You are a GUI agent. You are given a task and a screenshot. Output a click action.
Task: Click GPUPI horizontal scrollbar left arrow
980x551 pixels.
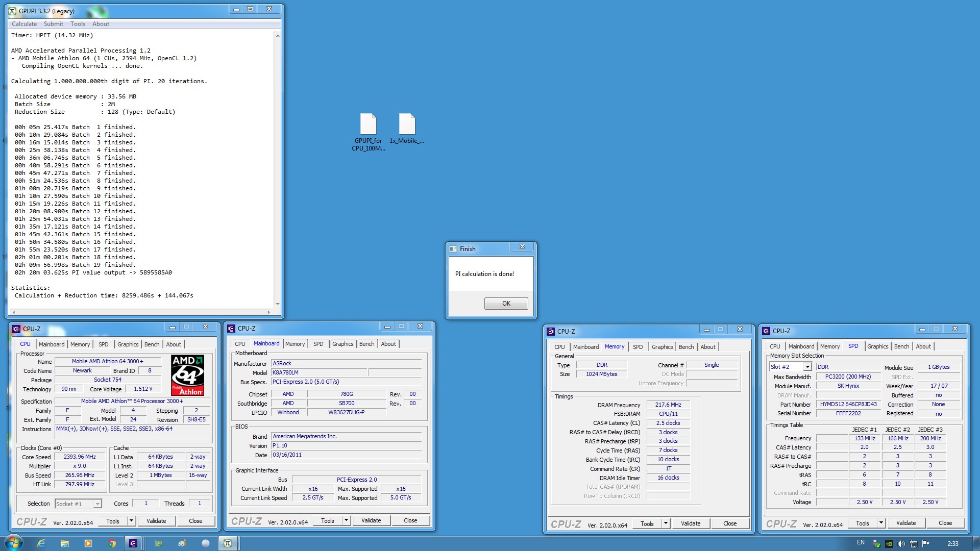tap(14, 312)
